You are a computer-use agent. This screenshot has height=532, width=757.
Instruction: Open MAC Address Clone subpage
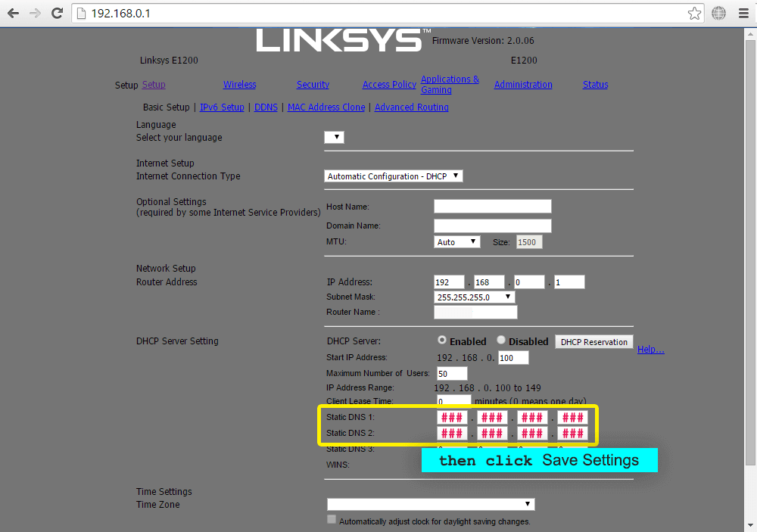(326, 107)
